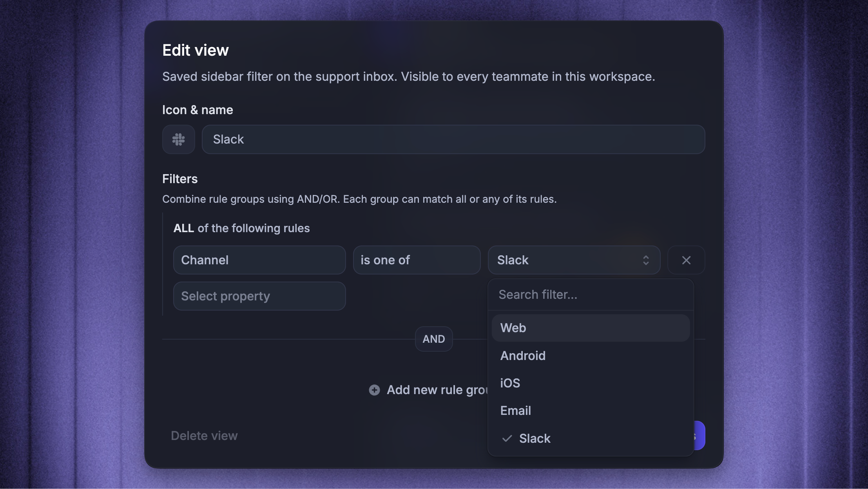
Task: Select iOS in the channel options
Action: 591,383
